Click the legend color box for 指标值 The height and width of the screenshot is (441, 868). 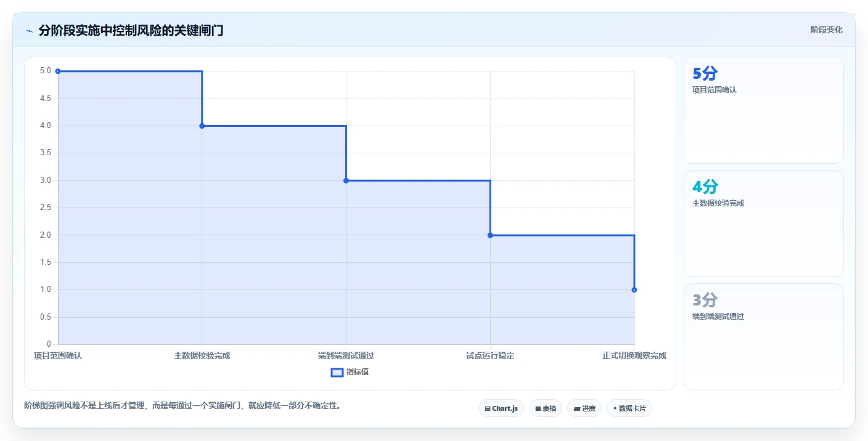(337, 372)
